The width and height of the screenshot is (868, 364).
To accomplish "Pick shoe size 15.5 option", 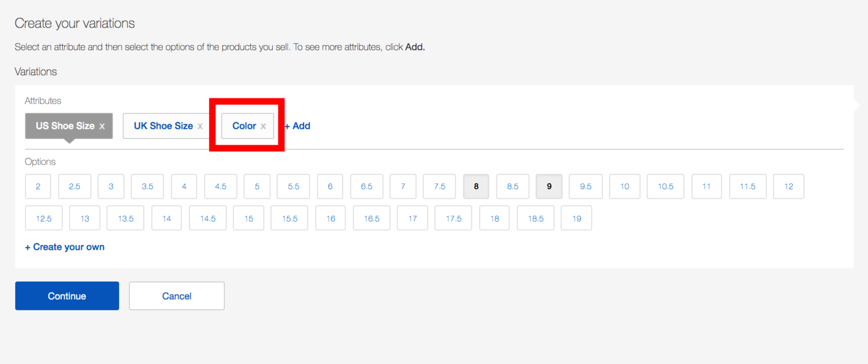I will tap(289, 218).
